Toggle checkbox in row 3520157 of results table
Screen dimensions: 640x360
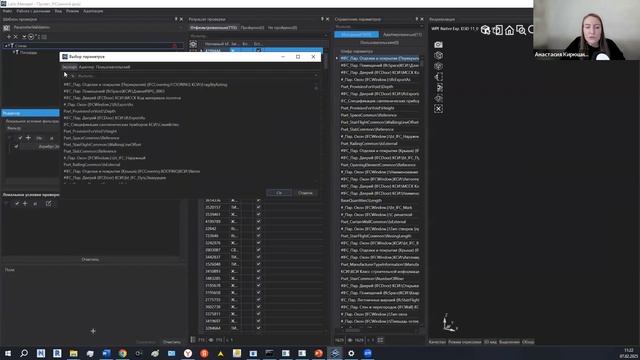pyautogui.click(x=258, y=207)
